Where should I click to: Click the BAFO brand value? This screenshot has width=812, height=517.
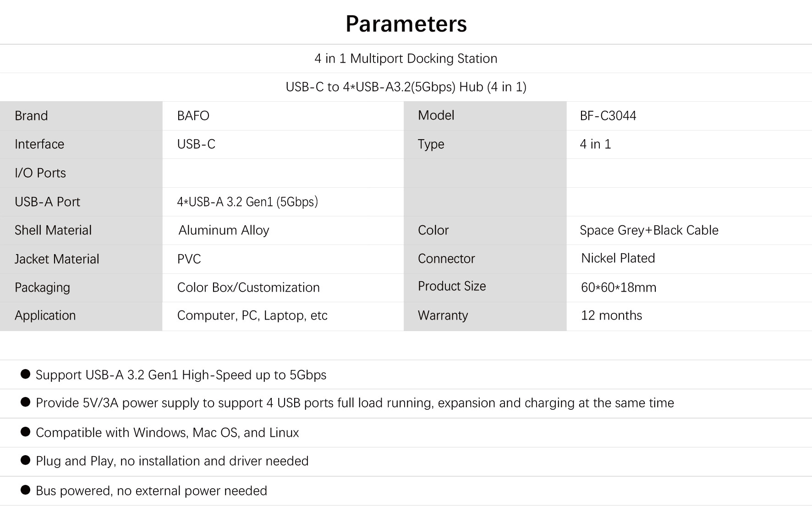(x=193, y=116)
